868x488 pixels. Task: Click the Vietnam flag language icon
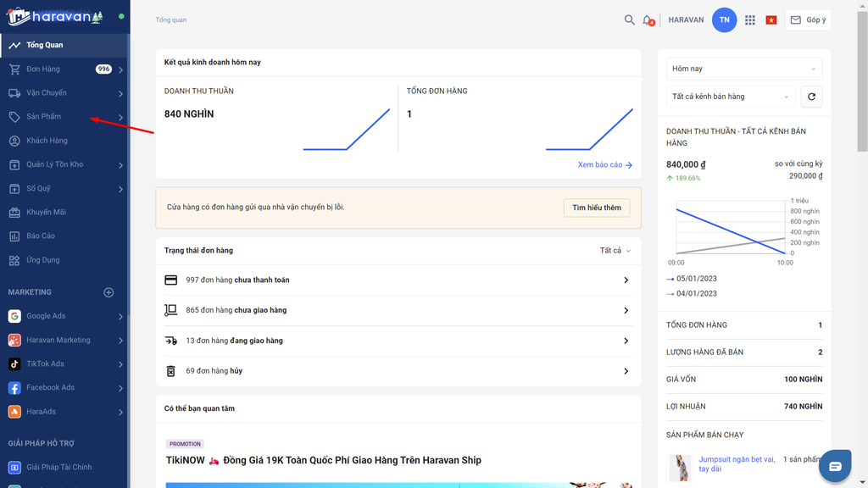point(771,20)
